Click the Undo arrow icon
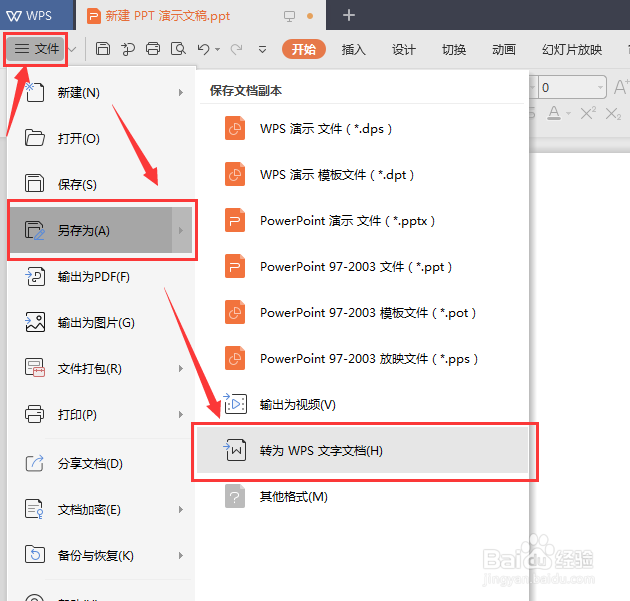The image size is (630, 601). pos(204,49)
